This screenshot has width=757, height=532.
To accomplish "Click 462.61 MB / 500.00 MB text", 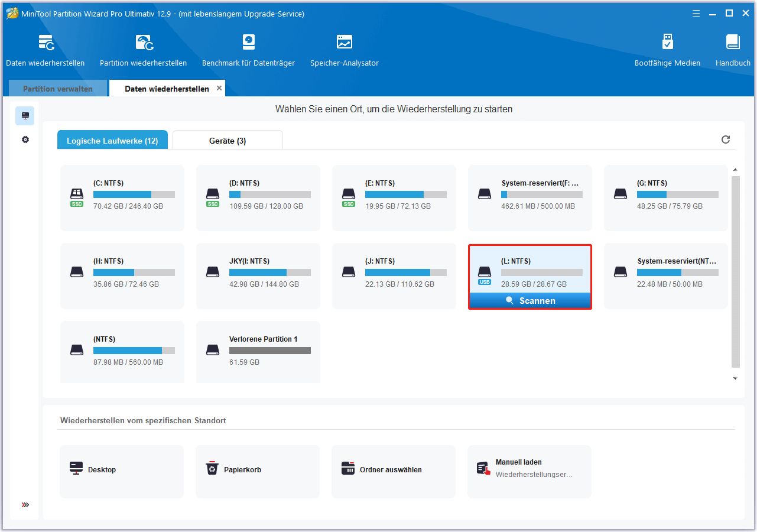I will pos(538,206).
